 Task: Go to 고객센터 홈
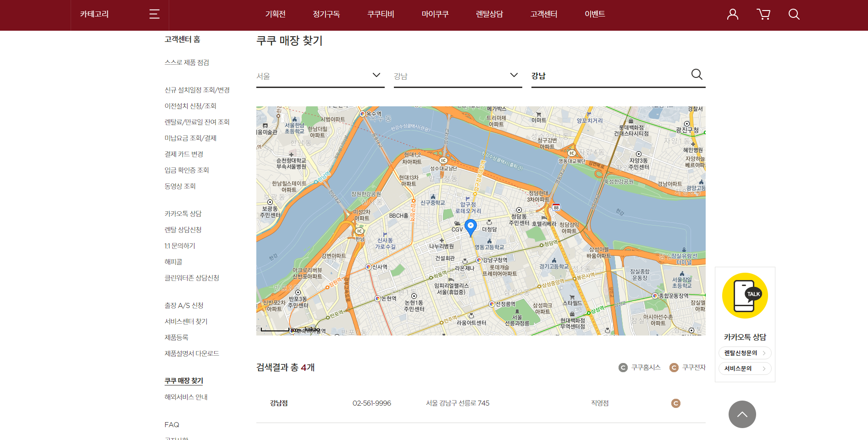pyautogui.click(x=182, y=39)
